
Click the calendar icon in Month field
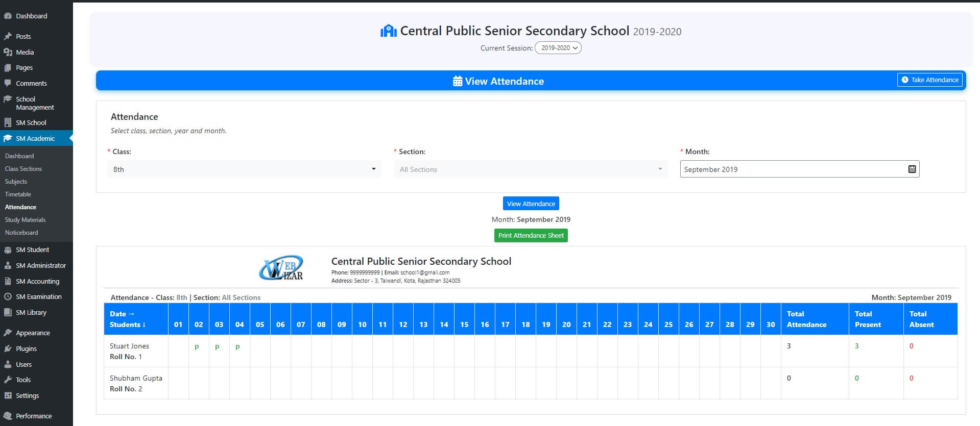click(x=912, y=169)
